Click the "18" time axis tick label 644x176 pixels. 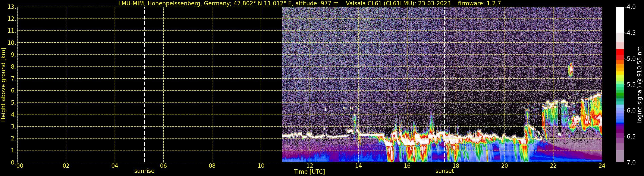[x=456, y=166]
